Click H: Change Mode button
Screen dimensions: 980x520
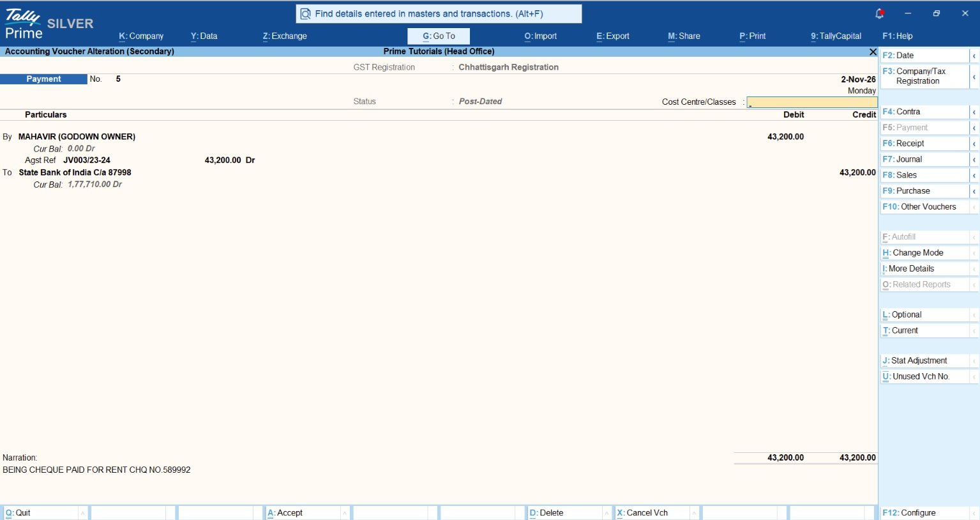pos(924,253)
